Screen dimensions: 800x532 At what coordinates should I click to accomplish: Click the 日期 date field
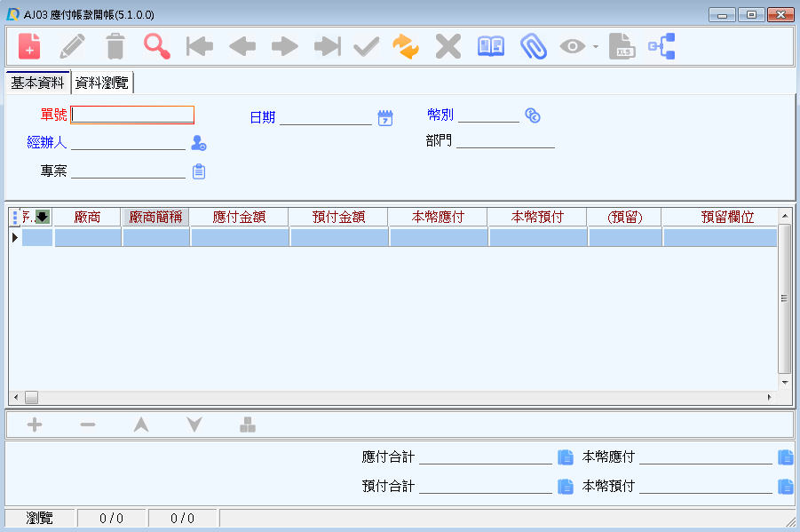tap(326, 118)
